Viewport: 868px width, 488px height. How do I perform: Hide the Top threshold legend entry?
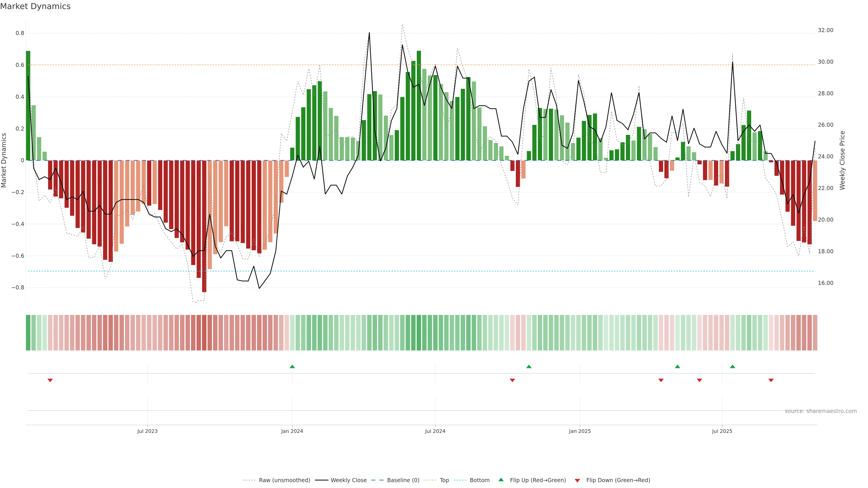coord(444,480)
